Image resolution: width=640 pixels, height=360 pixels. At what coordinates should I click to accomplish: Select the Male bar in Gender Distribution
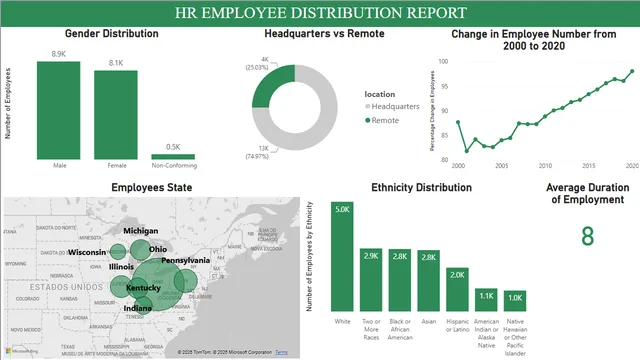point(58,110)
